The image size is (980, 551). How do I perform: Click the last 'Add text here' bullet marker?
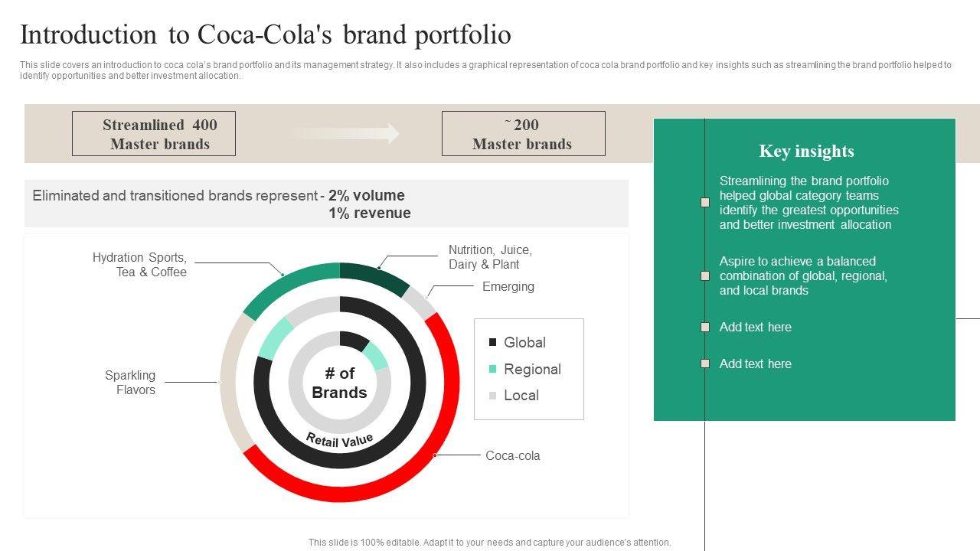coord(705,364)
